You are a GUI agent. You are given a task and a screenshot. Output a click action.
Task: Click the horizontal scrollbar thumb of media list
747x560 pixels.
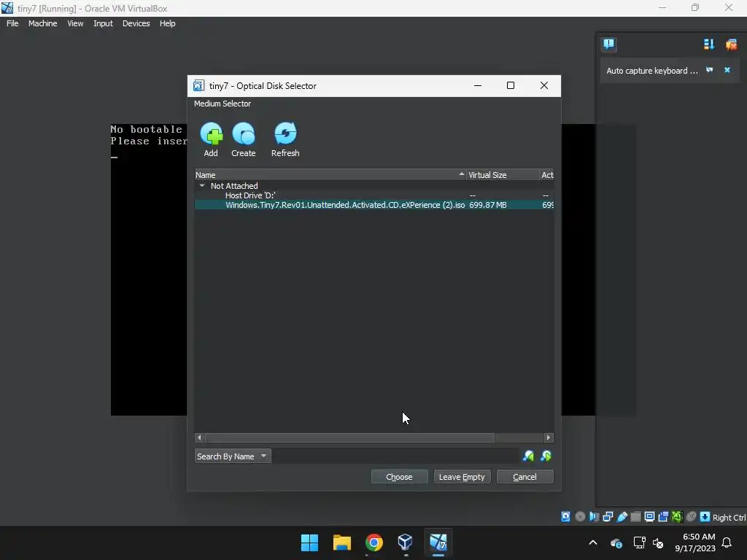(x=349, y=437)
